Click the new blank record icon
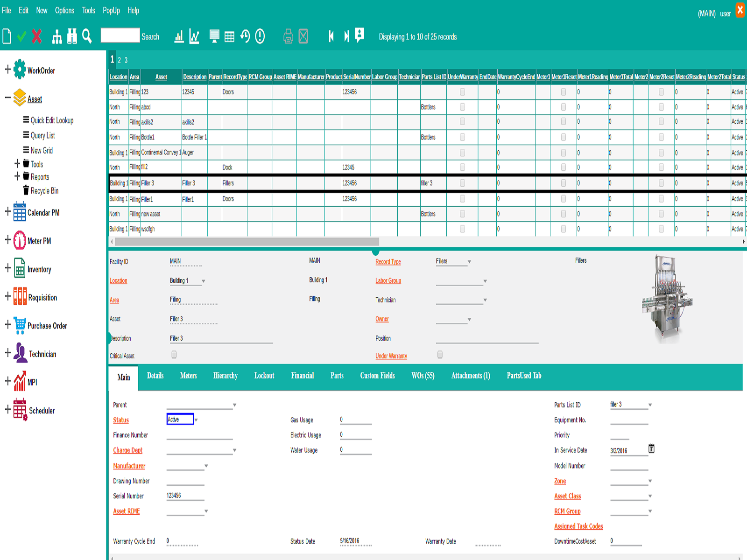This screenshot has height=560, width=747. (x=7, y=36)
